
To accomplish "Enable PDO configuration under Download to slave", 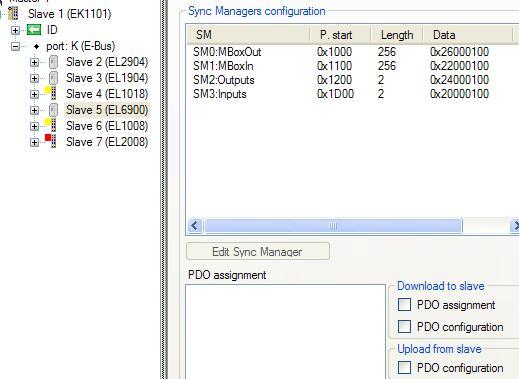I will pyautogui.click(x=404, y=326).
